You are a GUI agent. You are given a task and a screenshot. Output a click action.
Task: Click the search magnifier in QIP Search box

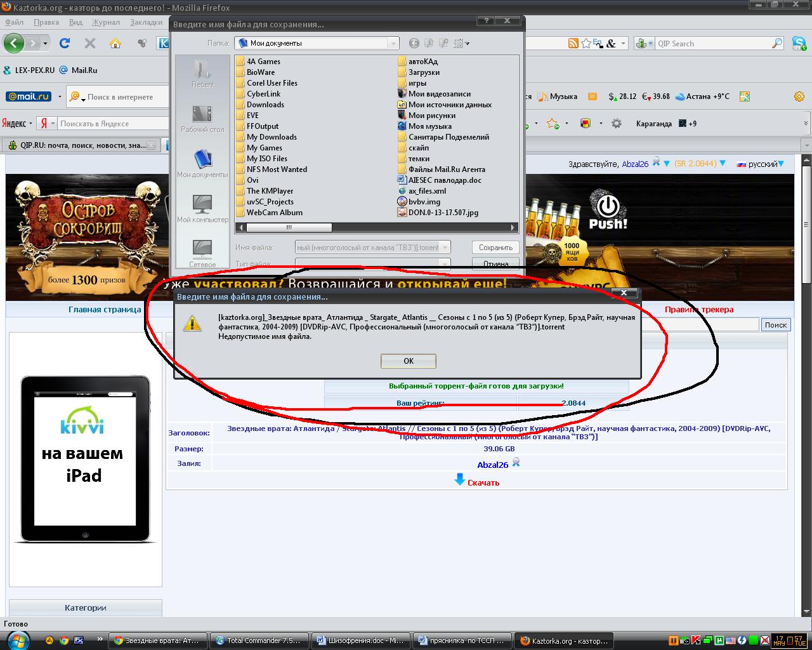point(777,43)
